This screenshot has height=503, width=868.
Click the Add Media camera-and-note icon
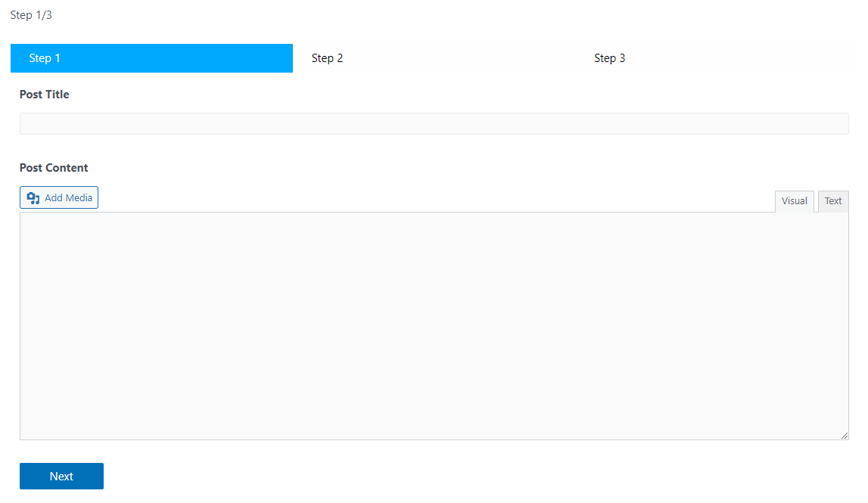pyautogui.click(x=33, y=198)
